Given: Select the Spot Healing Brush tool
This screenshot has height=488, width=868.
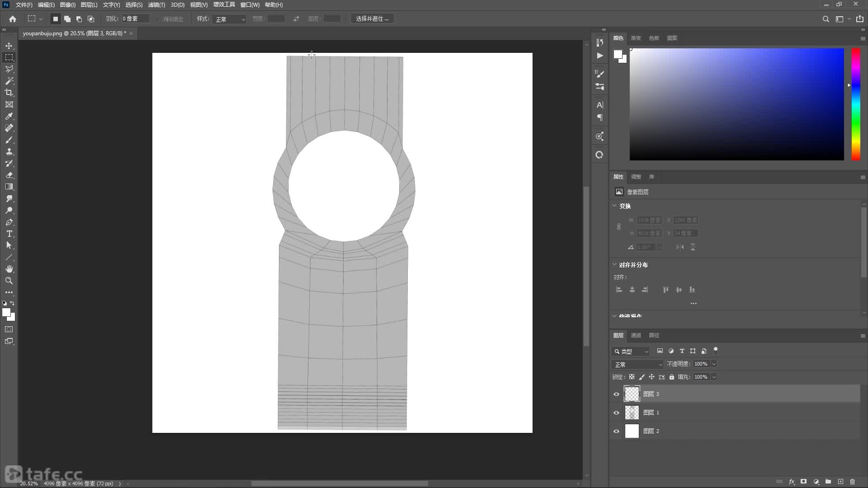Looking at the screenshot, I should coord(9,128).
